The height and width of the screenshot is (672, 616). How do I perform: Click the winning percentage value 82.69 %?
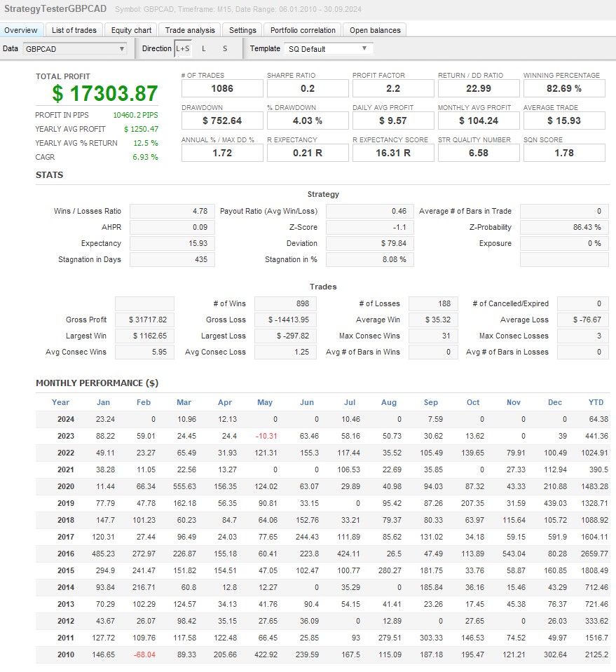click(564, 89)
